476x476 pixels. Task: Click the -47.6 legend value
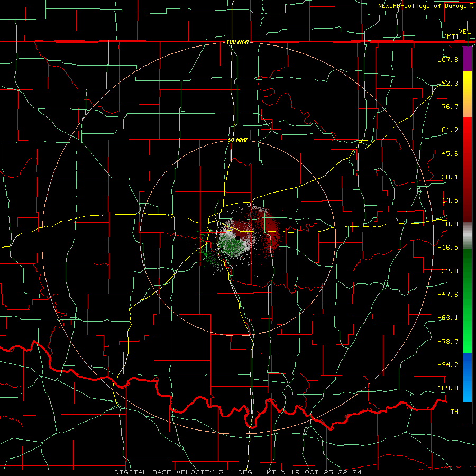(x=448, y=294)
